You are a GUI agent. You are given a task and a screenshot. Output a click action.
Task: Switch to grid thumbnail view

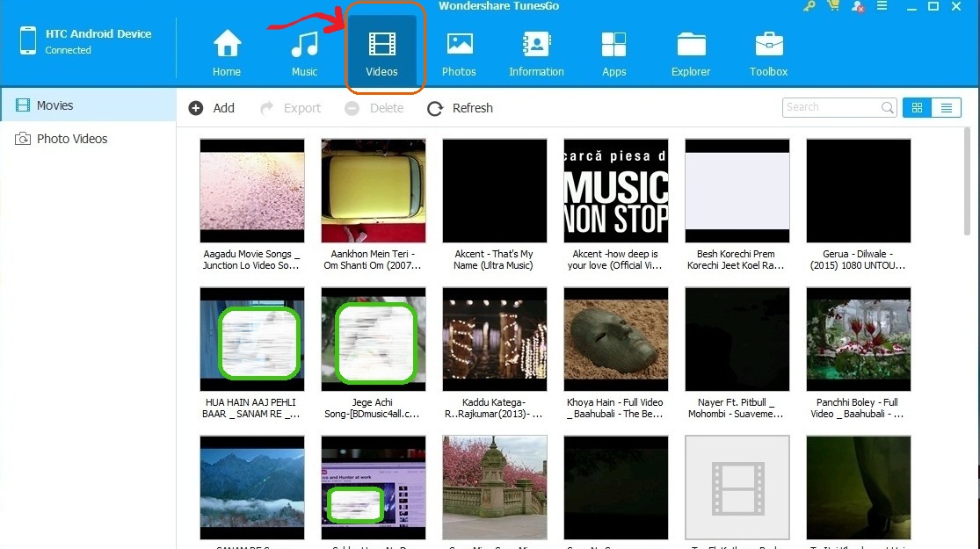click(x=917, y=108)
